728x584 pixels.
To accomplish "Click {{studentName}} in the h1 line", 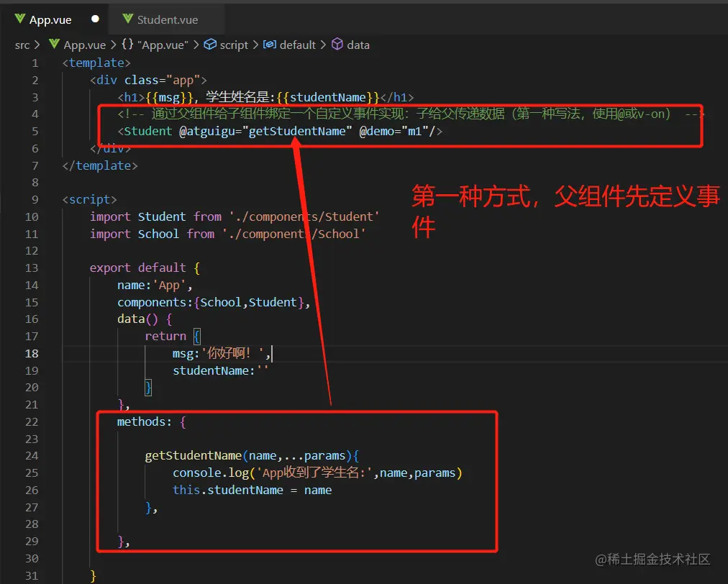I will (x=328, y=97).
